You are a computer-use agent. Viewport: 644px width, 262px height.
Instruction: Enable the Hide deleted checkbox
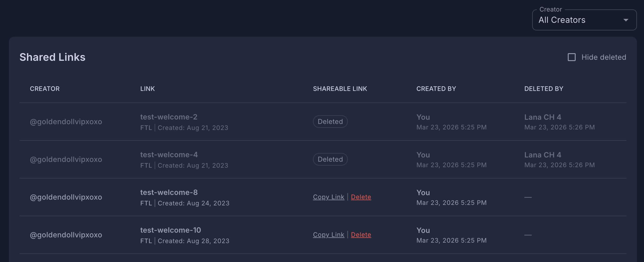point(571,57)
